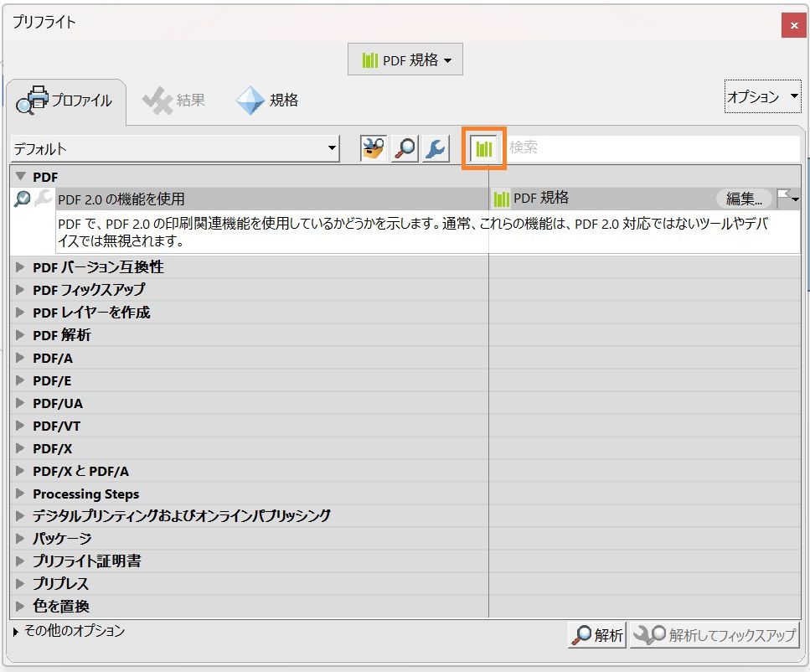810x672 pixels.
Task: Open the flag dropdown next to 編集
Action: 787,198
